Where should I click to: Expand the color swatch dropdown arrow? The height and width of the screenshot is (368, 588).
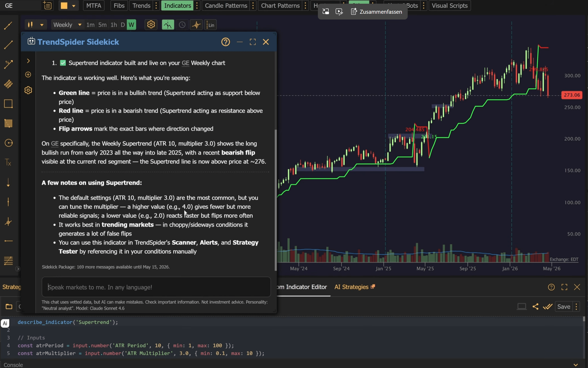[x=74, y=6]
